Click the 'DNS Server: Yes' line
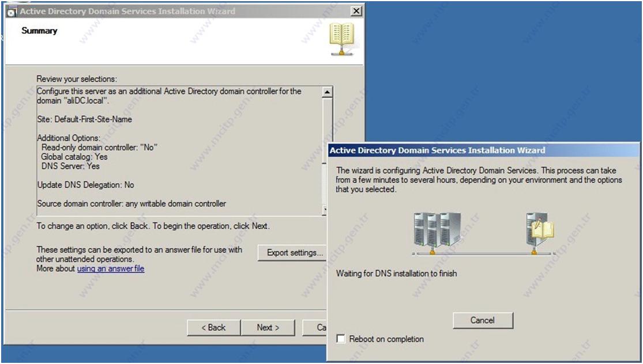The image size is (643, 364). click(x=70, y=166)
